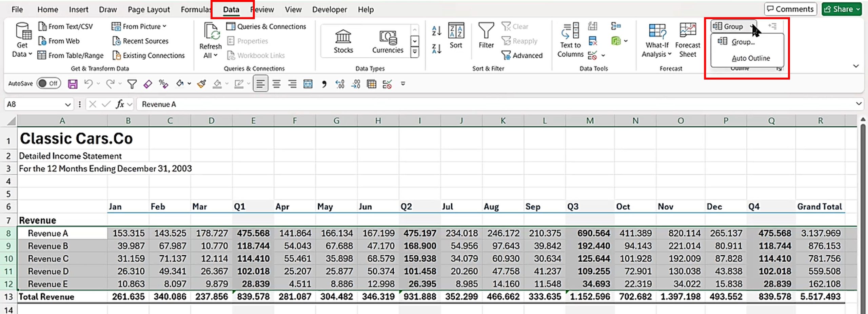Screen dimensions: 868x314
Task: Expand the Name Box dropdown
Action: click(x=68, y=104)
